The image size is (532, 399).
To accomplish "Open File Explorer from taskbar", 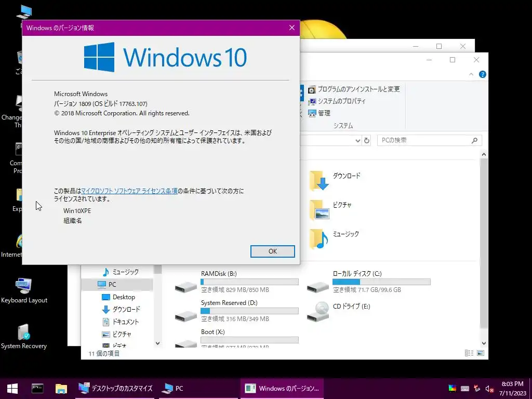I will [61, 389].
